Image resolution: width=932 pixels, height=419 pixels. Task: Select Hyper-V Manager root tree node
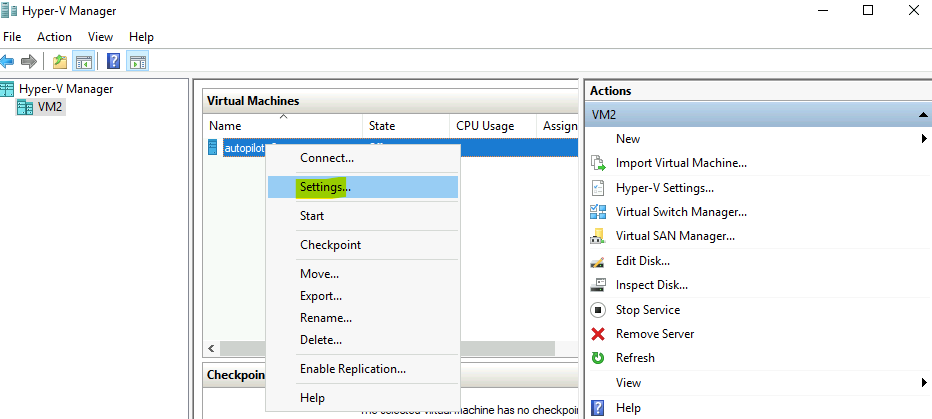pyautogui.click(x=66, y=89)
